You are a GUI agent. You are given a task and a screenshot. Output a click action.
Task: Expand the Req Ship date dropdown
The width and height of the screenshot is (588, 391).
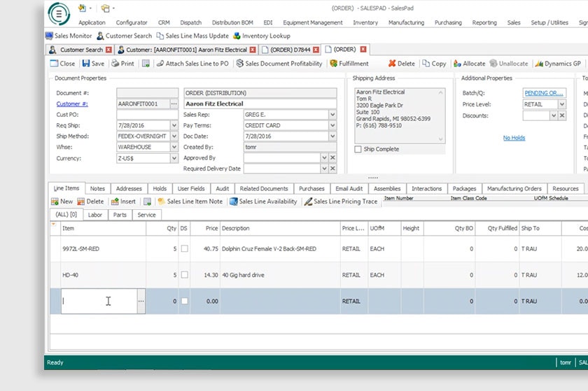(x=174, y=125)
